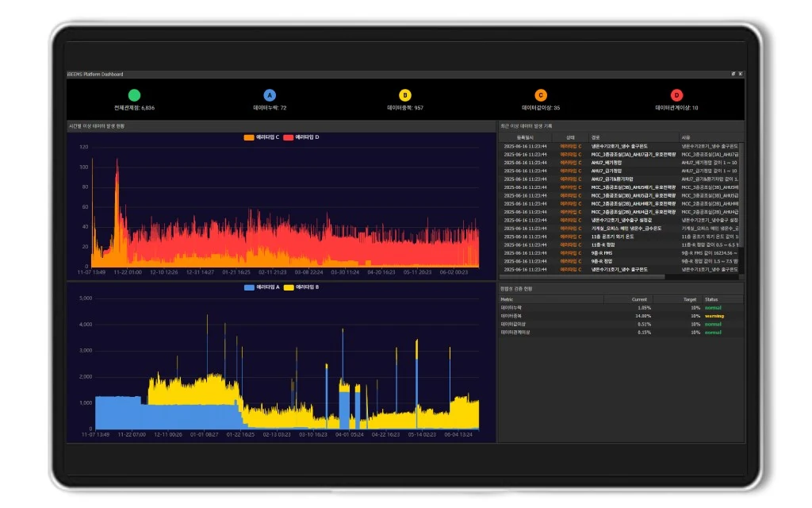Click the horizontal scrollbar under the anomaly records table
812x508 pixels.
coord(581,277)
